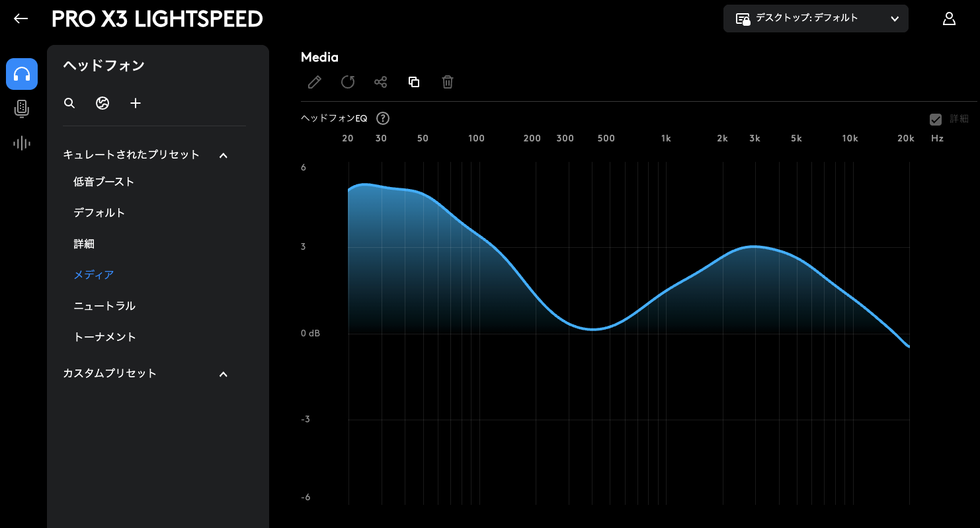Collapse the キュレートされたプリセット section
980x528 pixels.
coord(224,155)
